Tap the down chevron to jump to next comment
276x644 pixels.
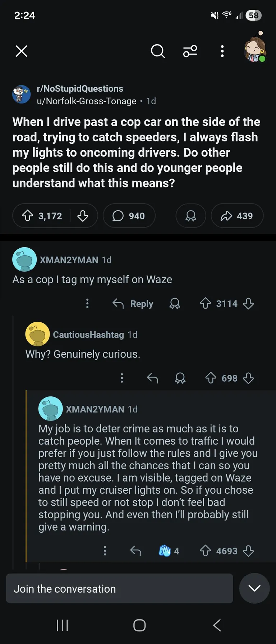point(254,588)
